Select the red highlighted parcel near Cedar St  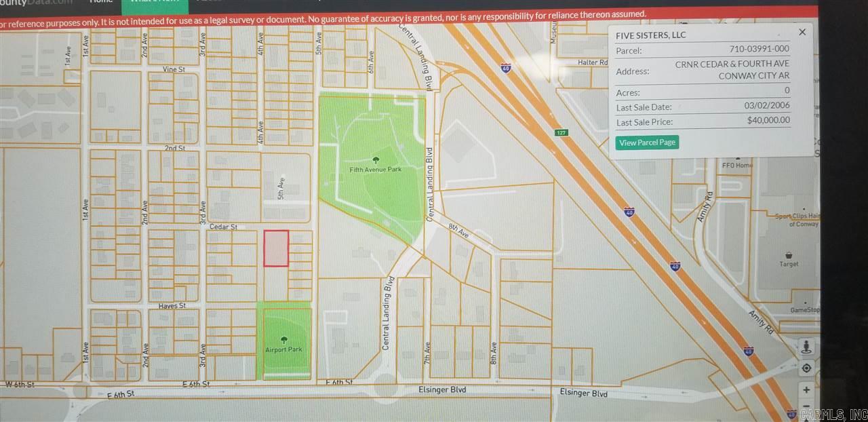(x=275, y=249)
